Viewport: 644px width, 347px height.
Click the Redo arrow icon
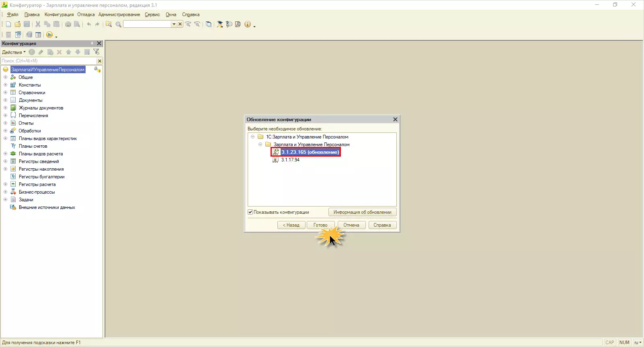(97, 24)
